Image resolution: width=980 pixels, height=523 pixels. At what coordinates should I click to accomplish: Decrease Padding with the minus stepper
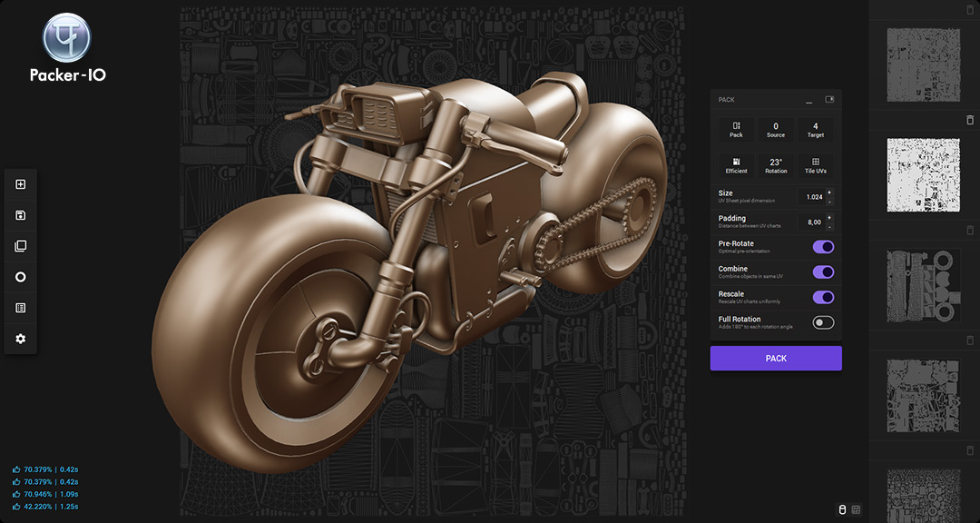[829, 226]
